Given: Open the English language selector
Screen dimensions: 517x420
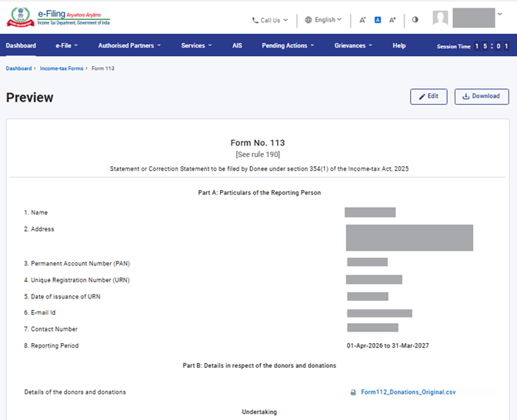Looking at the screenshot, I should click(323, 20).
